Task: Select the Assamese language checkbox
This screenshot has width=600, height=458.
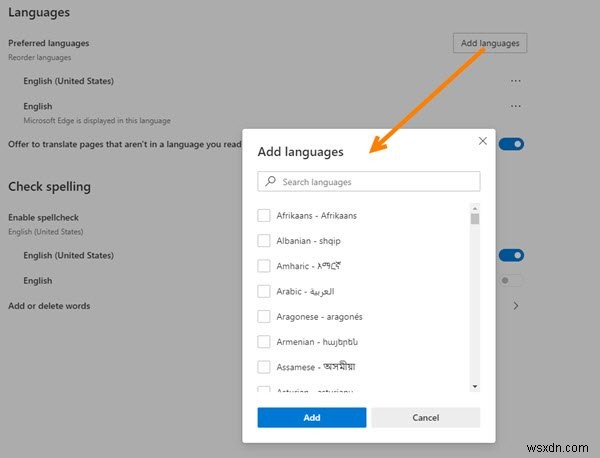Action: (264, 367)
